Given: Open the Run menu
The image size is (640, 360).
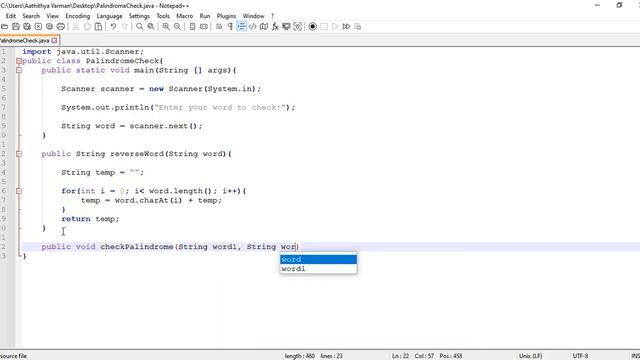Looking at the screenshot, I should [205, 16].
